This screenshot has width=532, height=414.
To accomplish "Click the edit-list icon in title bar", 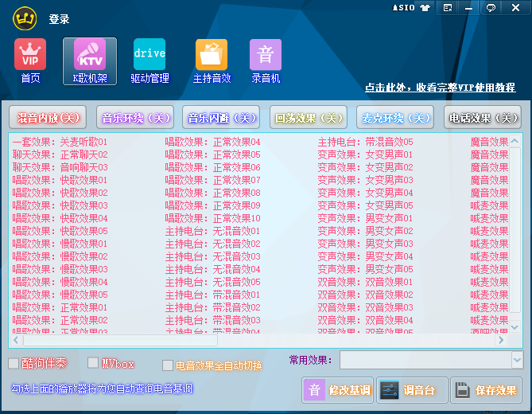I will point(448,8).
